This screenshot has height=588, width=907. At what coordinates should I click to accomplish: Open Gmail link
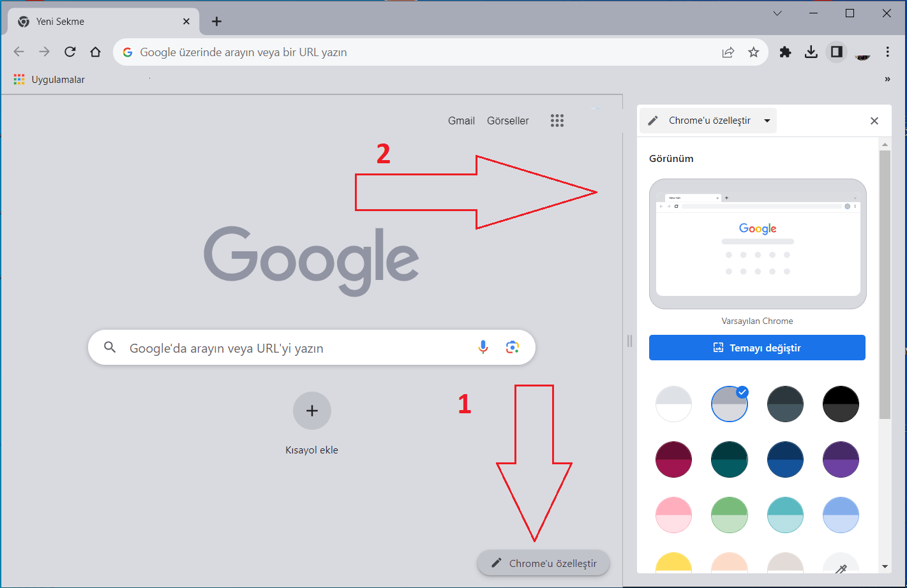click(x=461, y=121)
